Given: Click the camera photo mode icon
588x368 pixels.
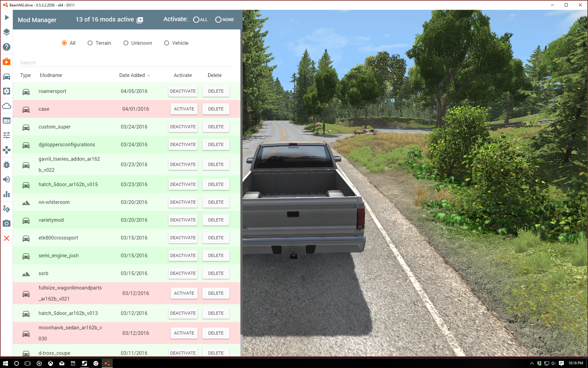Looking at the screenshot, I should coord(7,224).
